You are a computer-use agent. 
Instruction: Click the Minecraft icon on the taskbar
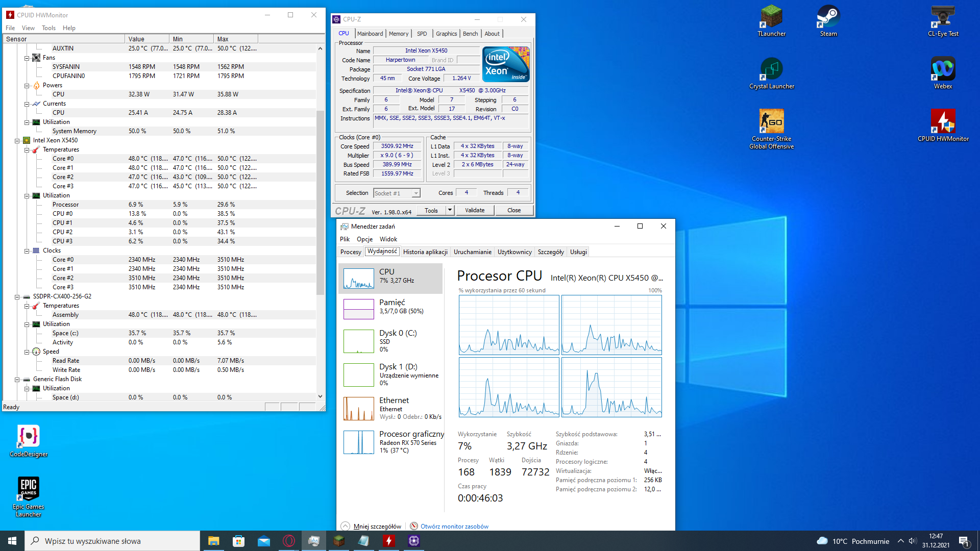(338, 540)
